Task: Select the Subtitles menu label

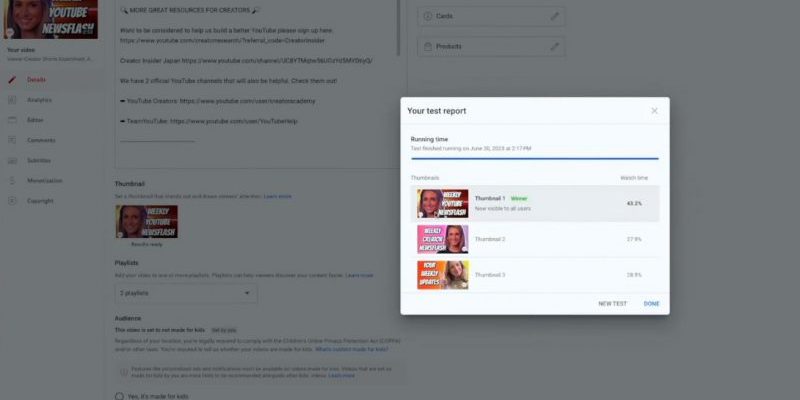Action: (39, 161)
